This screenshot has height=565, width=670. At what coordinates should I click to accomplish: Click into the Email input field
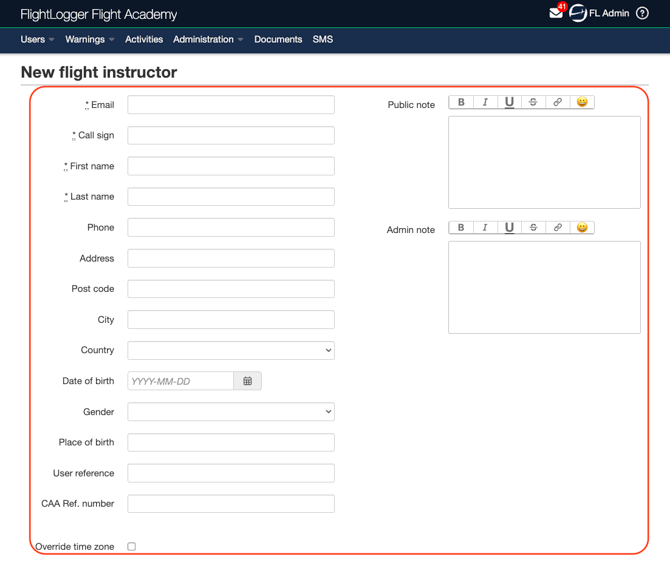click(231, 105)
